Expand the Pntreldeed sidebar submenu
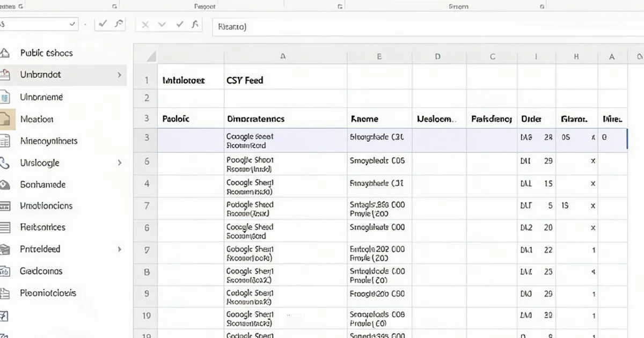The height and width of the screenshot is (338, 644). coord(120,249)
